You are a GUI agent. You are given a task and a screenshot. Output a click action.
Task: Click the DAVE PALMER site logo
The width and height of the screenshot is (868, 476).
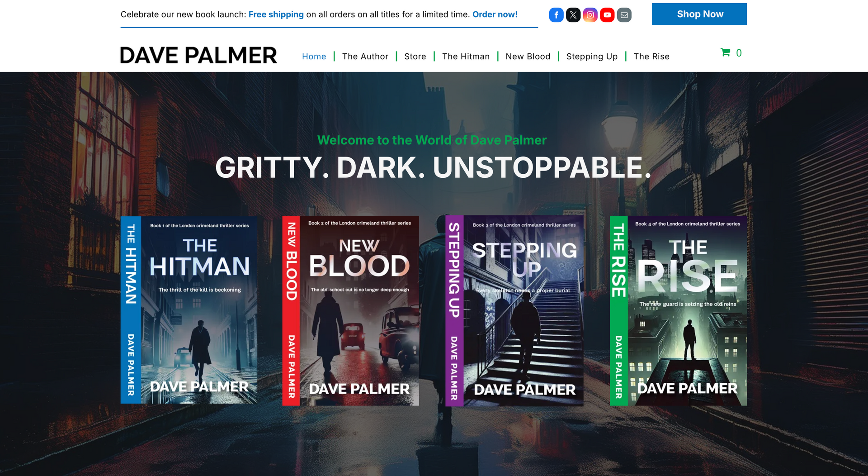(x=198, y=56)
